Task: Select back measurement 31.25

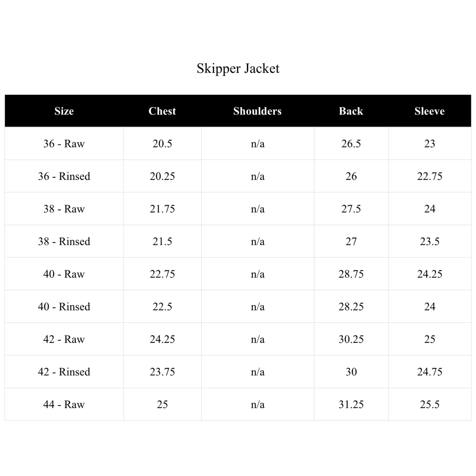Action: pyautogui.click(x=351, y=404)
